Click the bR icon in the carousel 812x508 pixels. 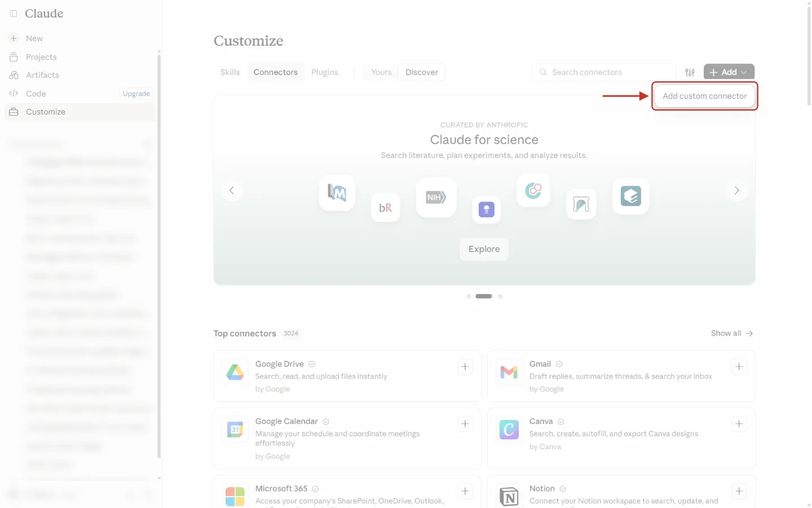click(386, 208)
